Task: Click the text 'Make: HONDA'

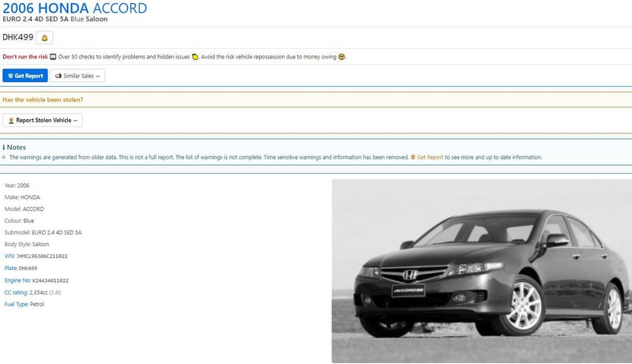Action: pos(22,197)
